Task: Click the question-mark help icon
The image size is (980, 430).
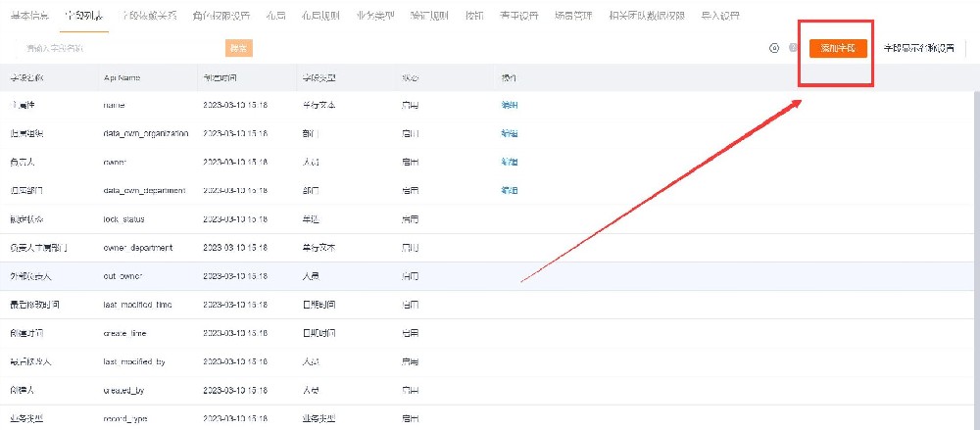Action: tap(793, 48)
